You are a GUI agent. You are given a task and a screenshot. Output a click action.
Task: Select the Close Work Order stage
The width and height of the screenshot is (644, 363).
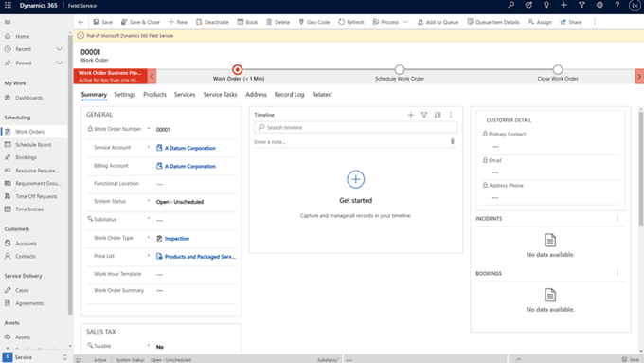pos(557,69)
